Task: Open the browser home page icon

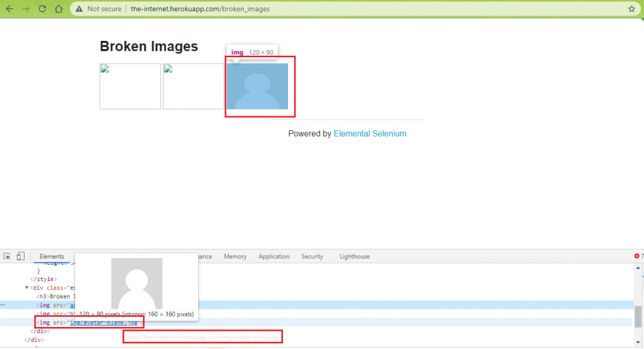Action: pyautogui.click(x=58, y=9)
